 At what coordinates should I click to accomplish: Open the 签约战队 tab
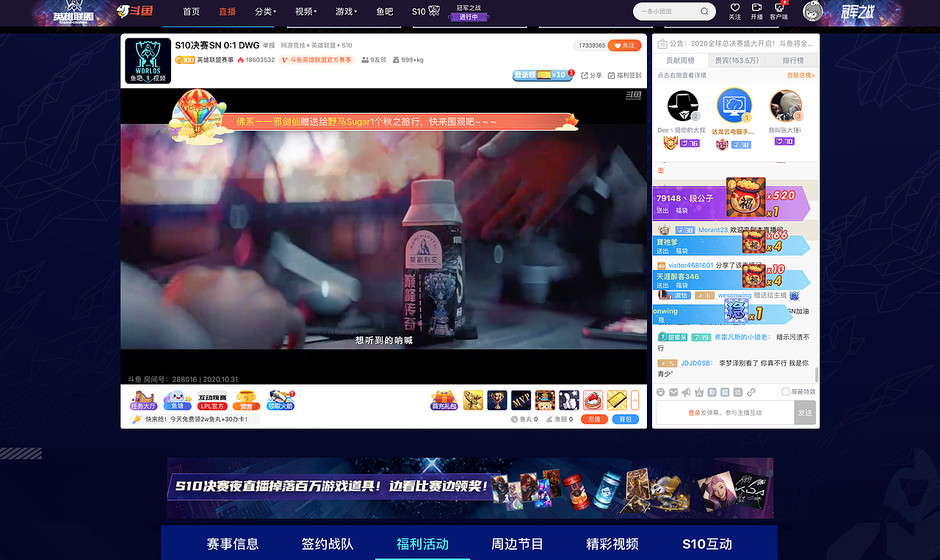328,544
